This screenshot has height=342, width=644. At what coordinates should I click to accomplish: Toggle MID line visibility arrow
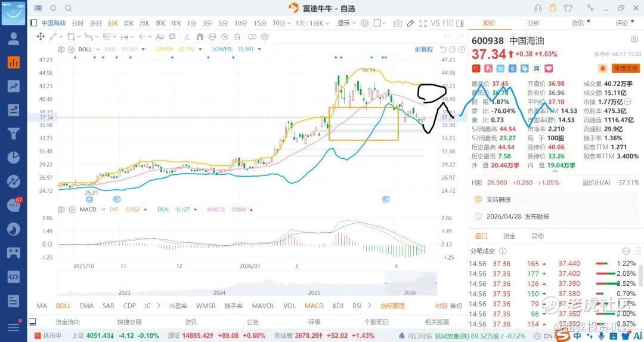pyautogui.click(x=143, y=50)
